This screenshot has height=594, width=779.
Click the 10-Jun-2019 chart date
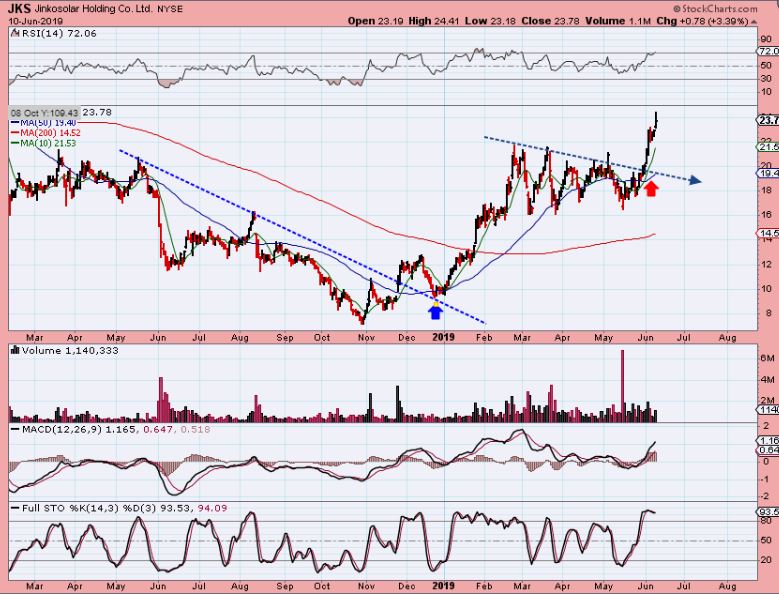click(x=35, y=21)
